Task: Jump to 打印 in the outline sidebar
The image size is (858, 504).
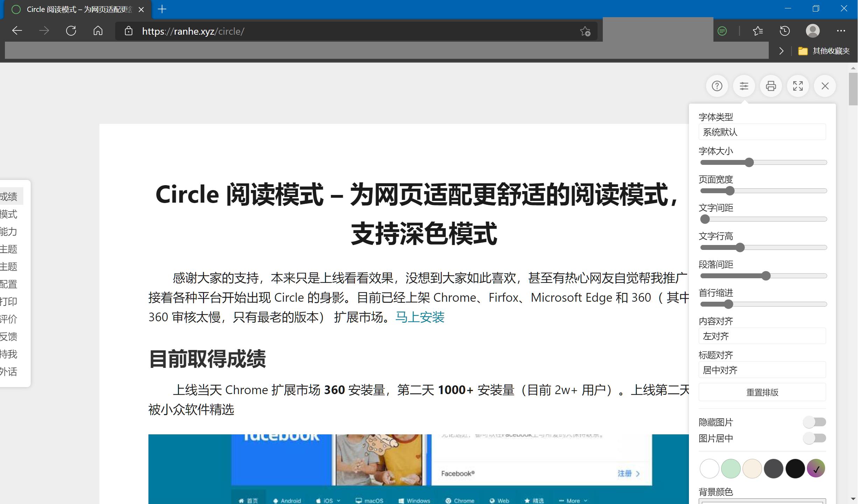Action: pyautogui.click(x=9, y=301)
